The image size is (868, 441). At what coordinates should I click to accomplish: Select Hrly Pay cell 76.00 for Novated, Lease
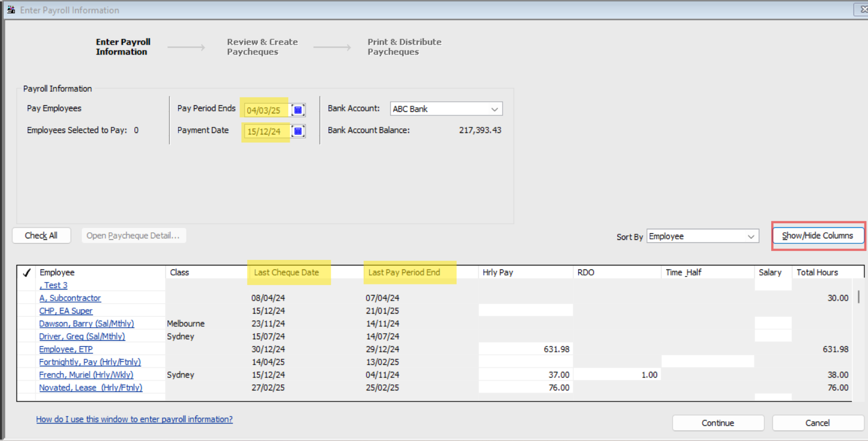(x=525, y=387)
